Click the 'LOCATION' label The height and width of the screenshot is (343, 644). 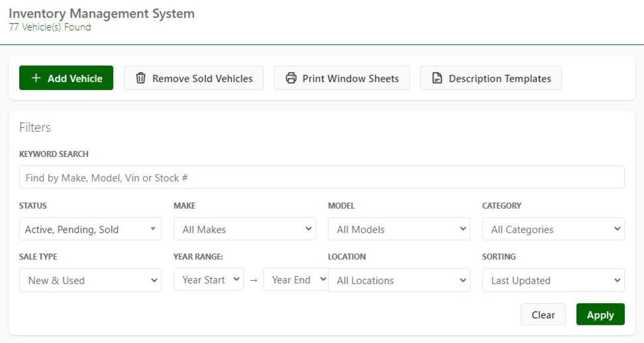click(347, 256)
